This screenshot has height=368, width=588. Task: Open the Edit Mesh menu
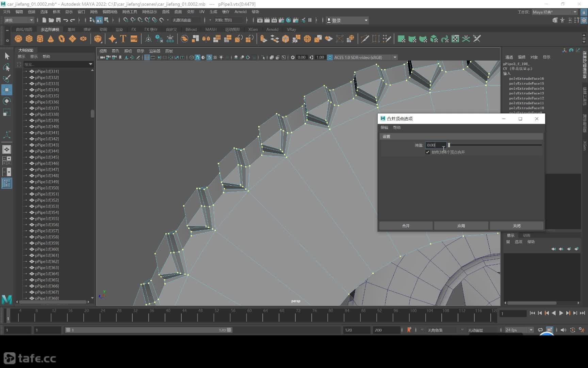[110, 12]
